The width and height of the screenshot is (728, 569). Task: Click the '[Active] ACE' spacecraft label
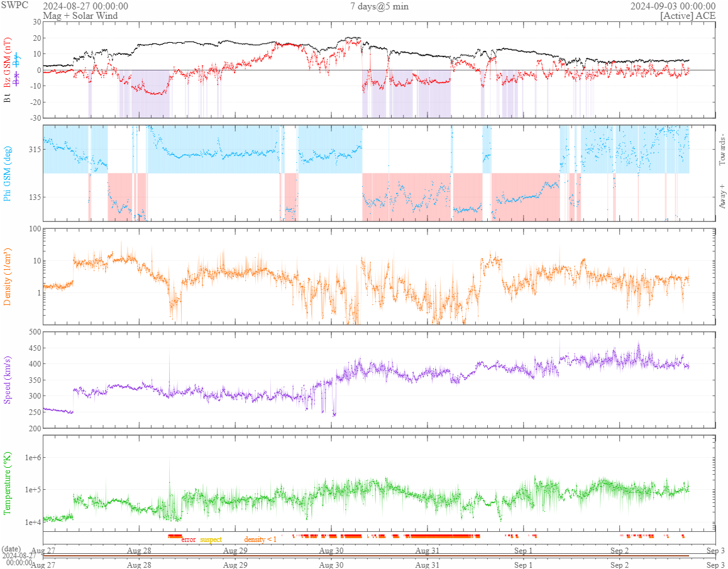688,15
